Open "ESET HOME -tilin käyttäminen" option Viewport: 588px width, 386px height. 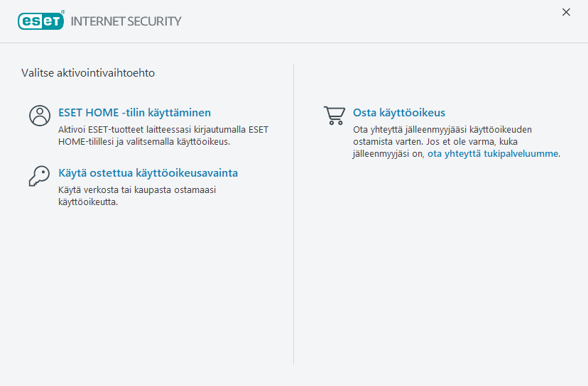click(134, 112)
